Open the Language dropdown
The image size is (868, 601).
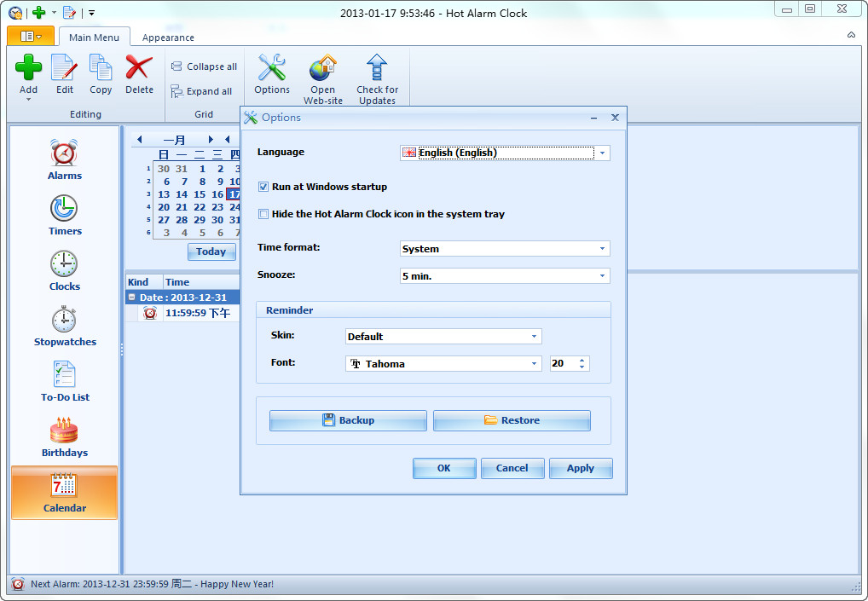pos(603,153)
